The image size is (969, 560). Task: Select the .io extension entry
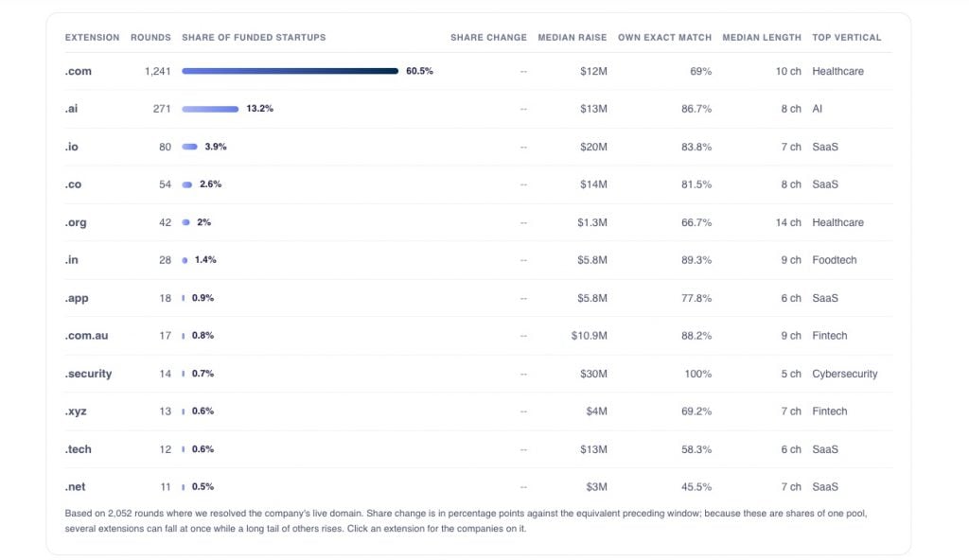click(478, 147)
